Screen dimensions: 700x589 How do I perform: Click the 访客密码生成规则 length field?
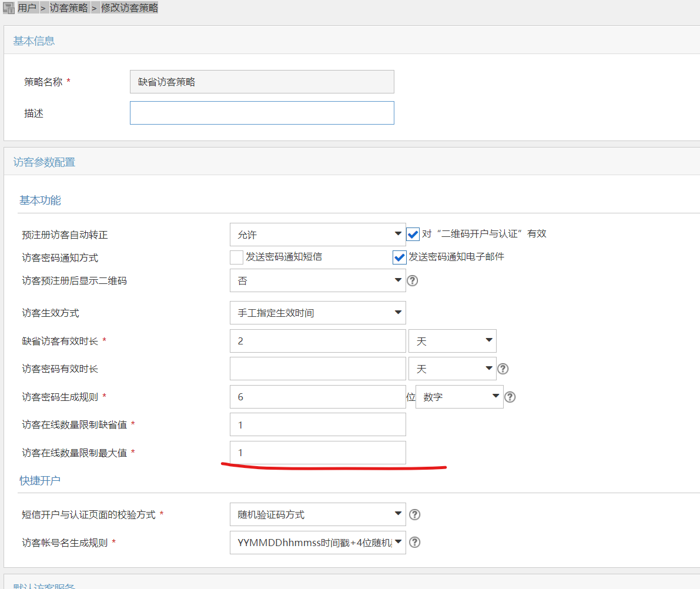[x=317, y=397]
